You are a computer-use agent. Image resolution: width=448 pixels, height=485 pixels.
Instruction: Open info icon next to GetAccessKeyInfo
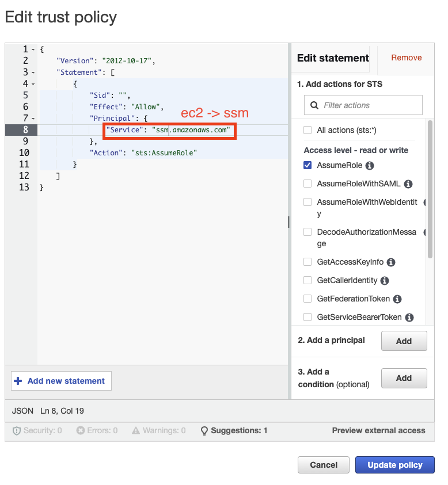[x=391, y=262]
